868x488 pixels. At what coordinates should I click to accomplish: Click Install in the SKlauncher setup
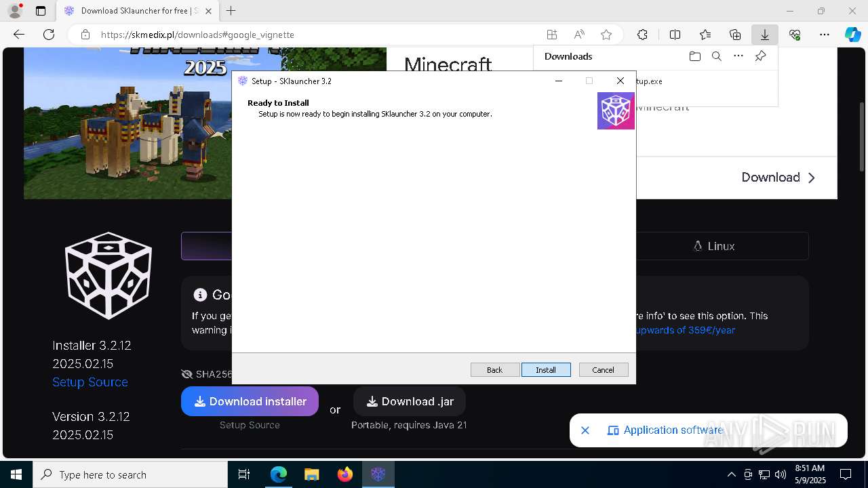click(x=546, y=369)
